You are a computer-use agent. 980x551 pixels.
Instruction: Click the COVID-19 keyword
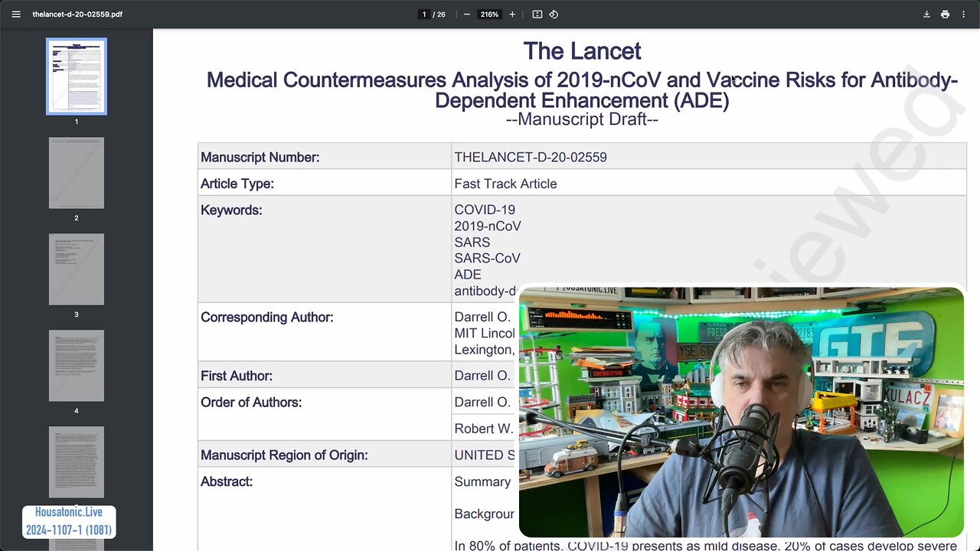click(x=485, y=210)
